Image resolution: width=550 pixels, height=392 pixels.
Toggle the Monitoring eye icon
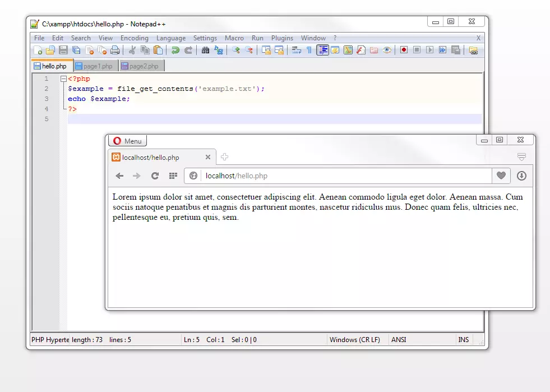tap(387, 50)
